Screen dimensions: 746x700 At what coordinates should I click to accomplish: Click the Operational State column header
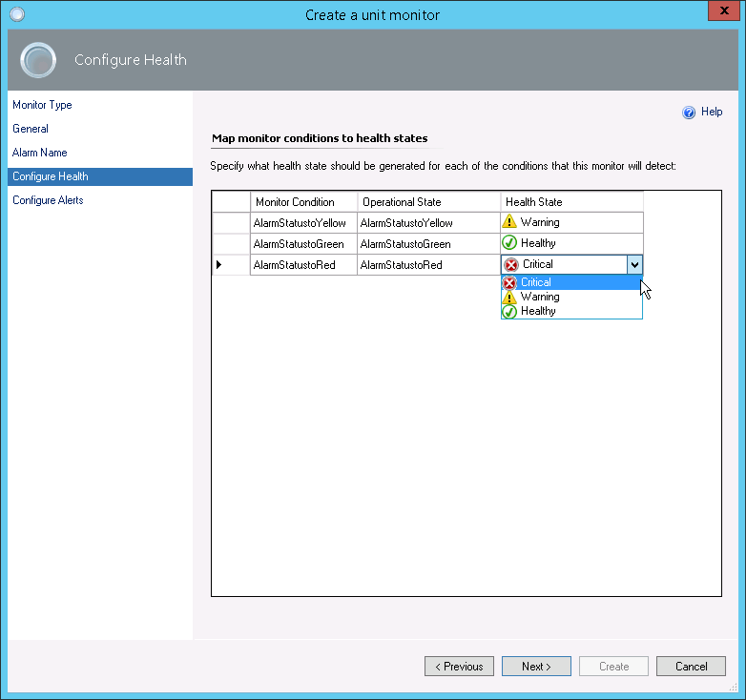coord(428,201)
